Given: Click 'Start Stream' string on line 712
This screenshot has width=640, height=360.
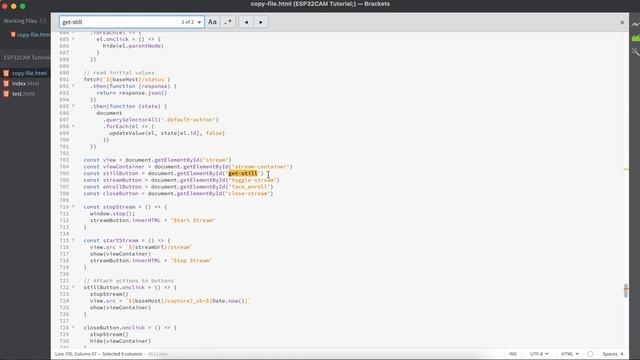Looking at the screenshot, I should (193, 220).
